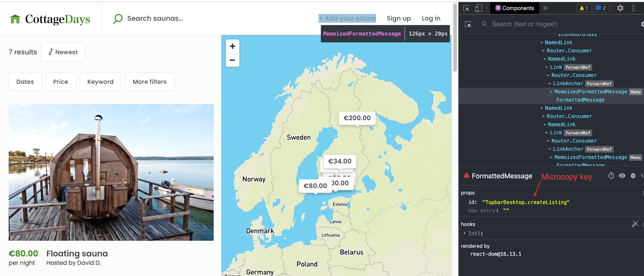
Task: Toggle the device toolbar icon
Action: coord(478,8)
